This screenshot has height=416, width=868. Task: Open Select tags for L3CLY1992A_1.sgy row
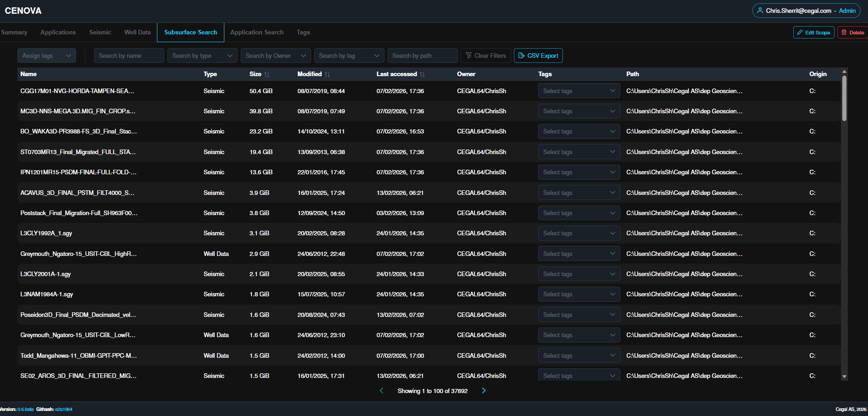[579, 233]
